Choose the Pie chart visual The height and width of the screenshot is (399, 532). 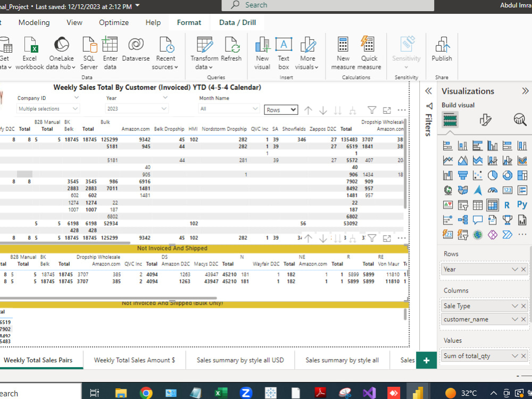(x=492, y=175)
